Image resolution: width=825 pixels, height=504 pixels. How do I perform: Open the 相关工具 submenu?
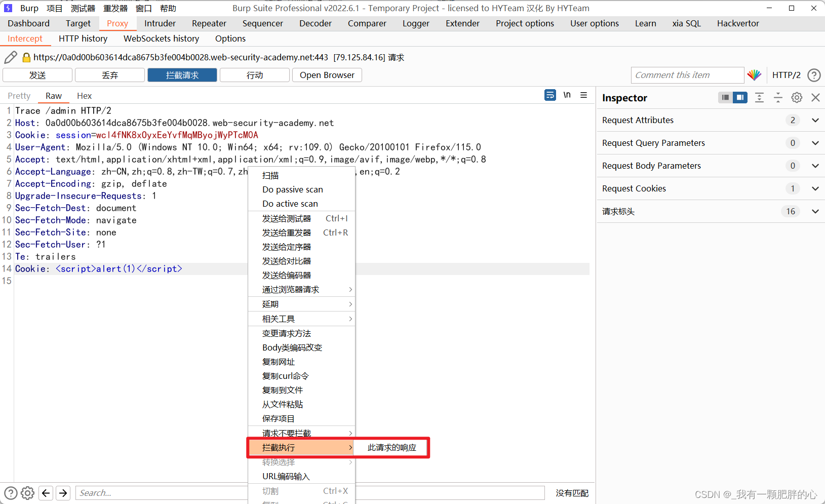(302, 319)
